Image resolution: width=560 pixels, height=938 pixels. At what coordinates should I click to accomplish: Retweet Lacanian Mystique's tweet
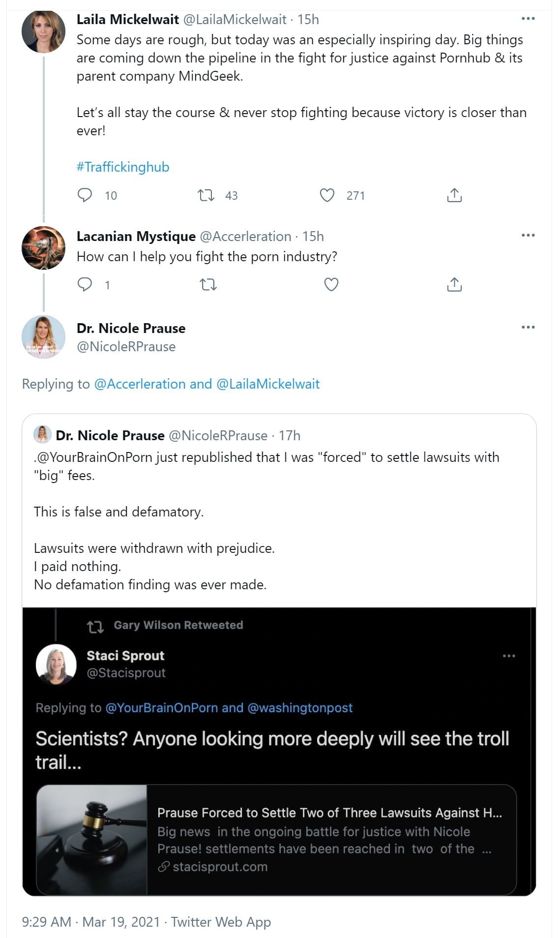[x=208, y=284]
